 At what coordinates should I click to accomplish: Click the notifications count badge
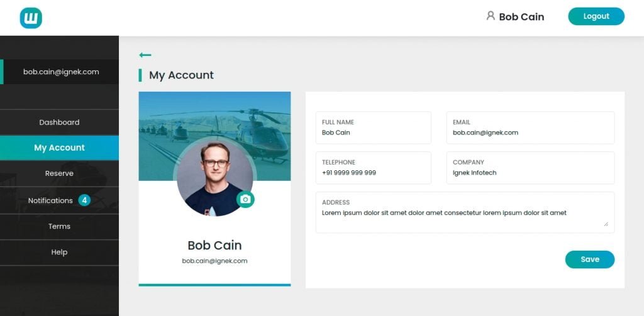(x=84, y=200)
